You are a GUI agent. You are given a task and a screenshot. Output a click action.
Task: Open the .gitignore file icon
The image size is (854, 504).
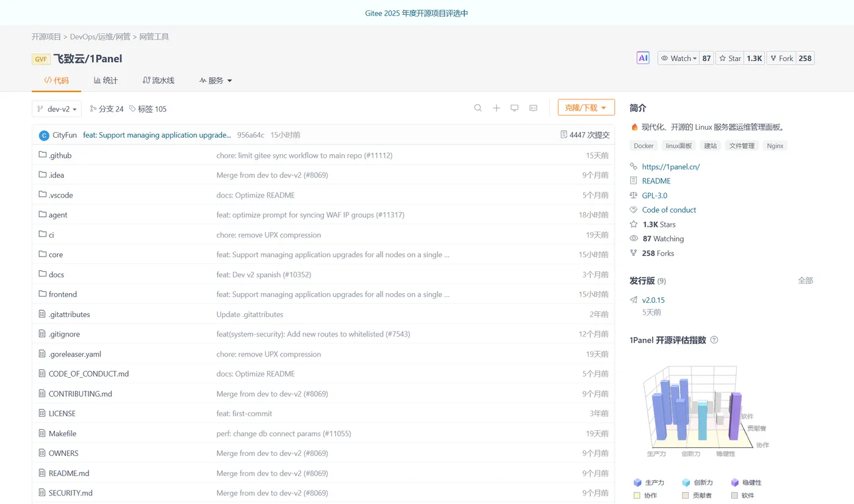[x=43, y=334]
